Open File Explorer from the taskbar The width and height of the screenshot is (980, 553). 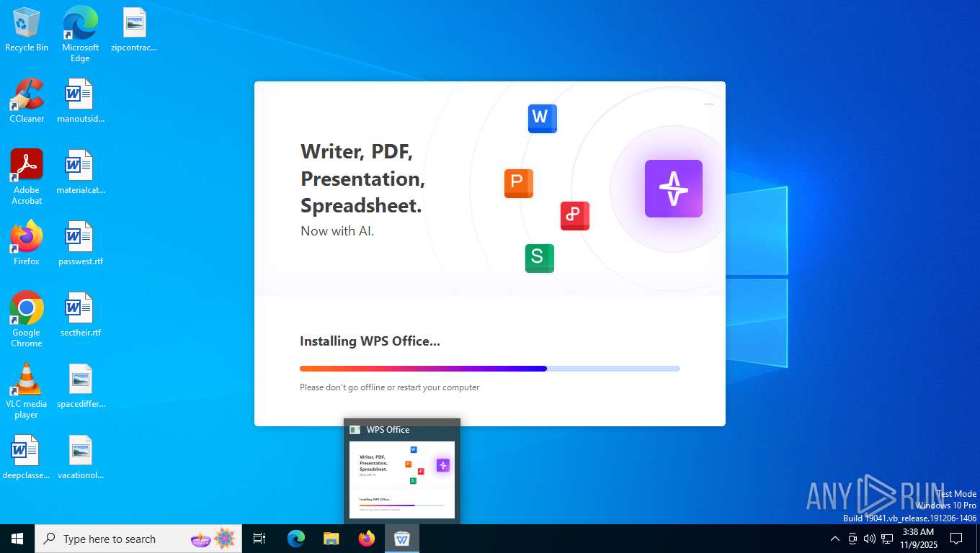(x=331, y=539)
